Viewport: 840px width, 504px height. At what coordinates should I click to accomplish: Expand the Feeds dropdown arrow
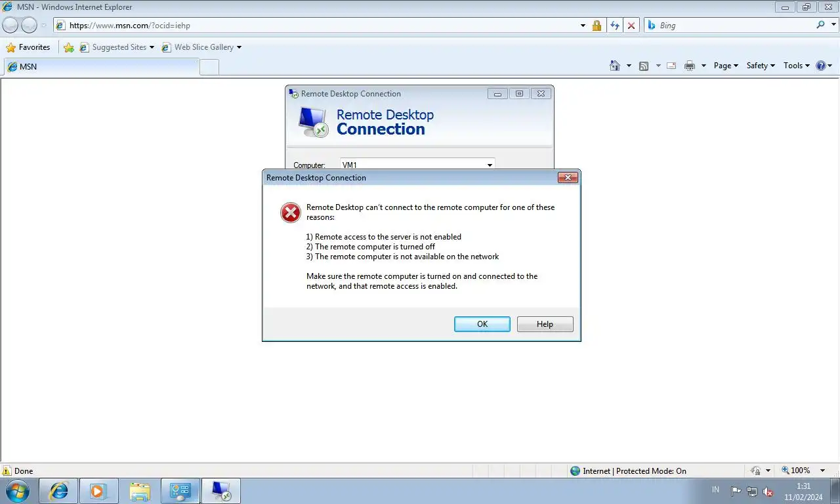coord(658,66)
